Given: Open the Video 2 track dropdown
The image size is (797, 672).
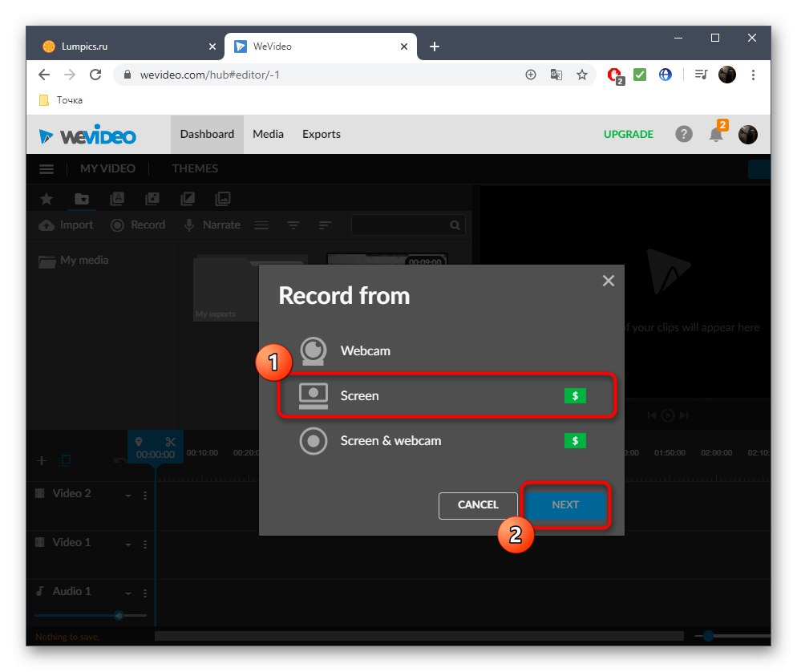Looking at the screenshot, I should (x=128, y=493).
